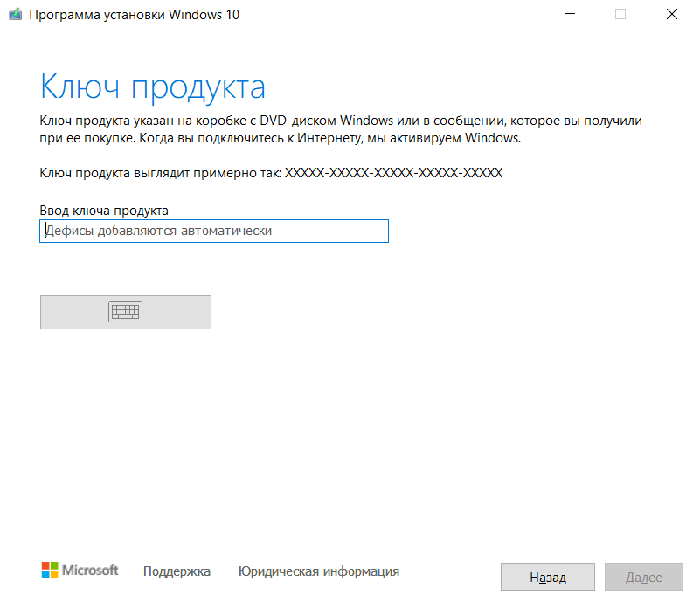Click the Ключ продукта heading
Viewport: 693px width, 616px height.
(153, 87)
